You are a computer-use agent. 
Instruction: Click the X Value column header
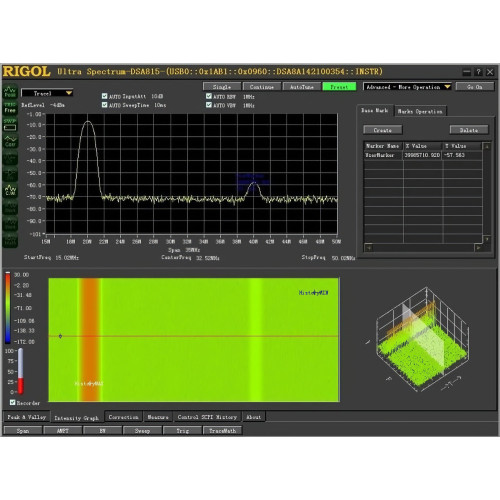coord(423,146)
